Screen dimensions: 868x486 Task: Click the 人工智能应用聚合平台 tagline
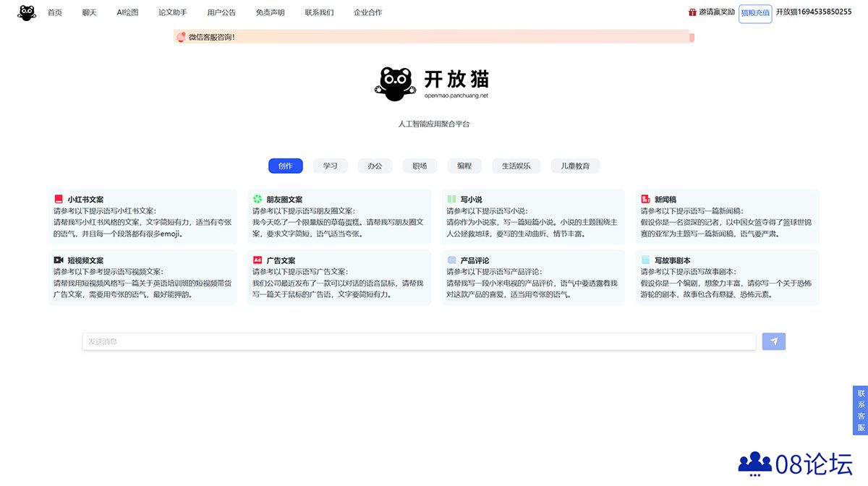tap(434, 124)
